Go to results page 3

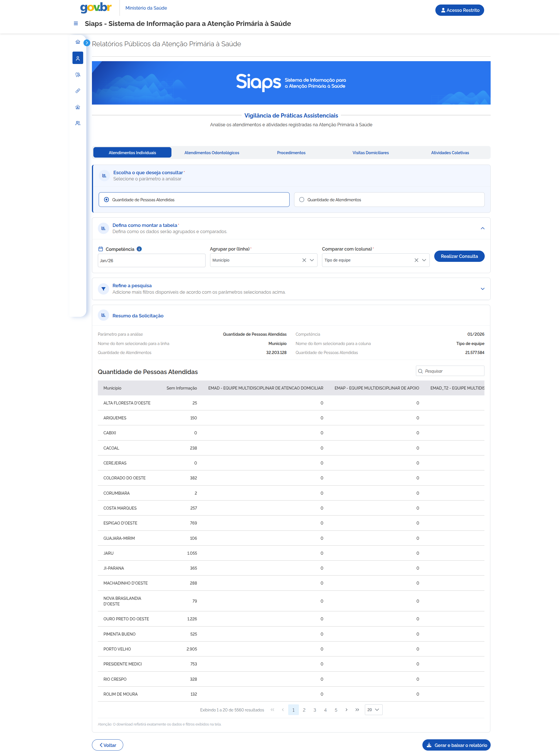315,710
